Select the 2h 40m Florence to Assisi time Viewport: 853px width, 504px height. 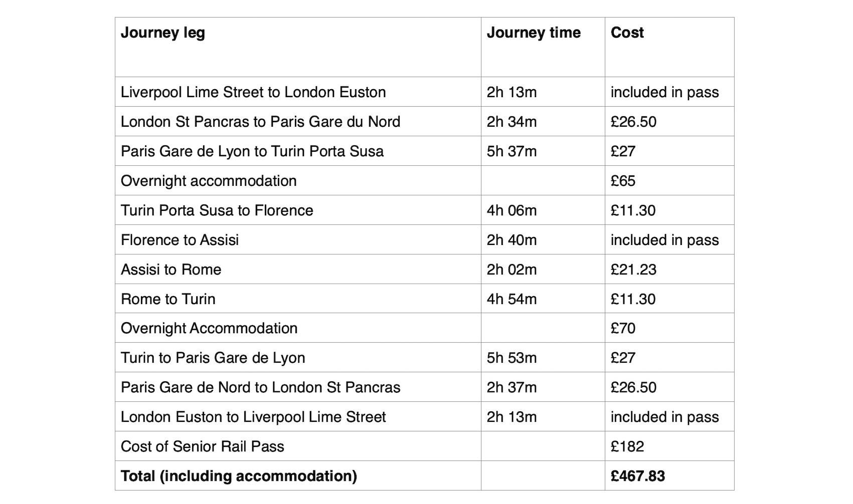click(511, 240)
